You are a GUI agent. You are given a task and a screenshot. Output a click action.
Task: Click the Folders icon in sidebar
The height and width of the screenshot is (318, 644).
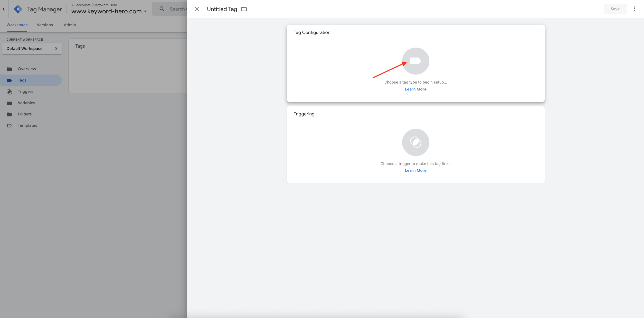pos(9,114)
